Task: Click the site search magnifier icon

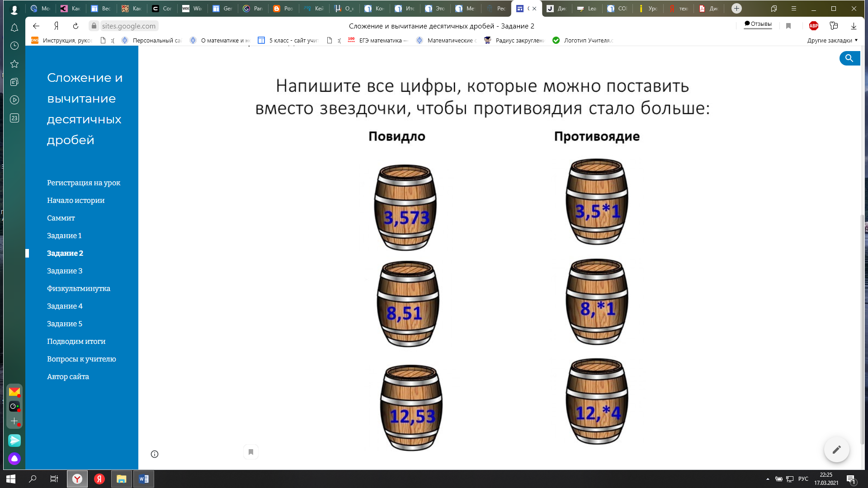Action: 849,58
